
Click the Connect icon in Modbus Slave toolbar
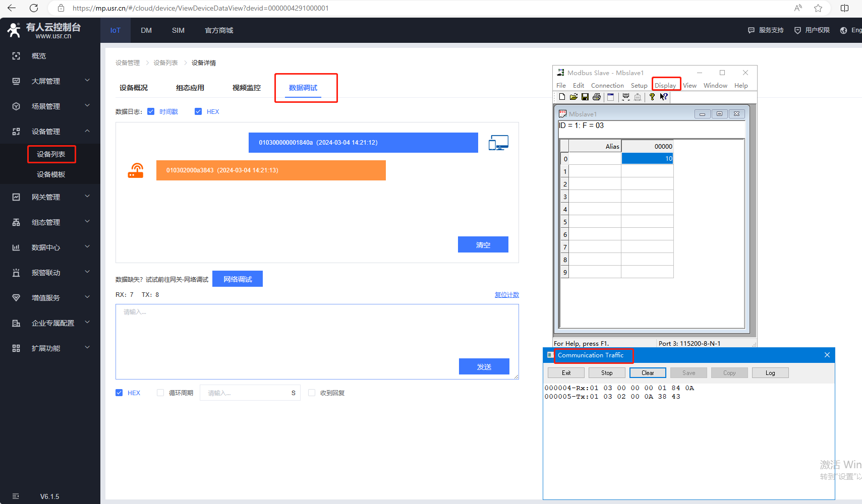(x=626, y=97)
